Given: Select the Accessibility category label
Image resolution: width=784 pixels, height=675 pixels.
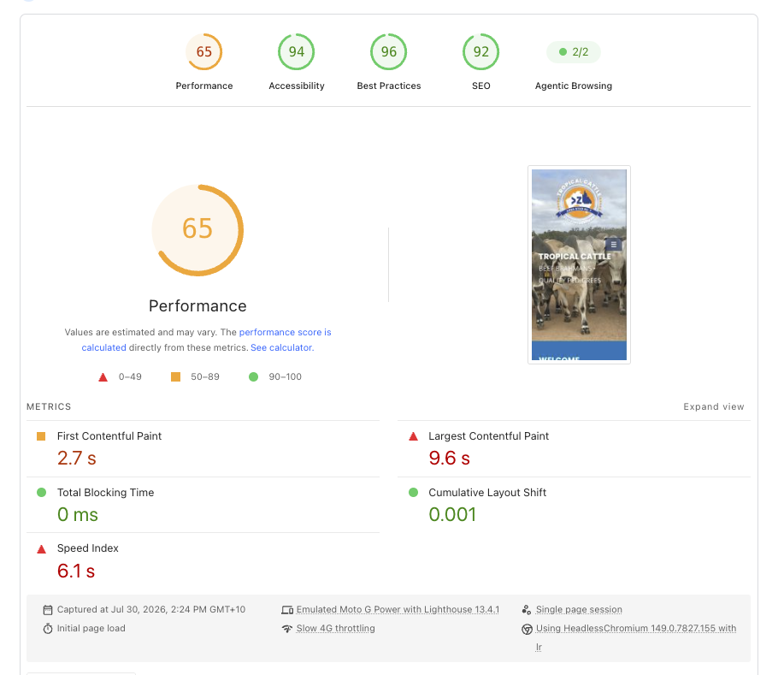Looking at the screenshot, I should 297,86.
